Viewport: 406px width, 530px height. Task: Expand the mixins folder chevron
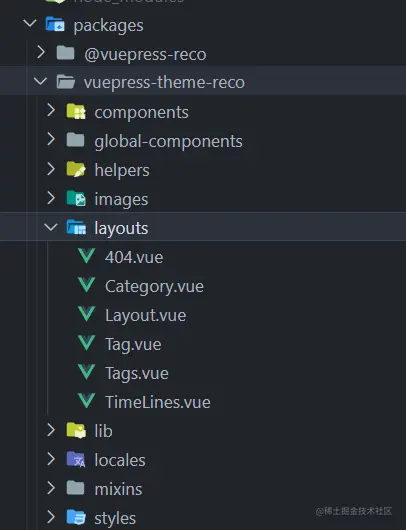pyautogui.click(x=51, y=488)
